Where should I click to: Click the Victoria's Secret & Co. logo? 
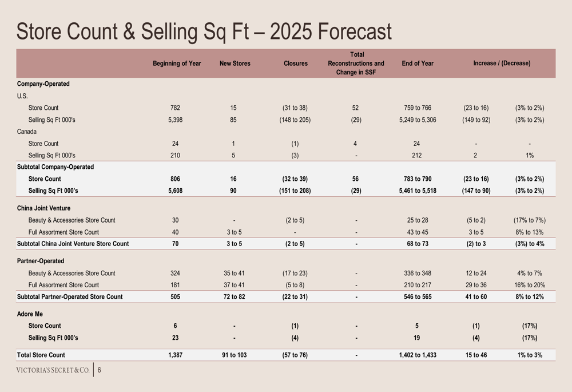53,370
